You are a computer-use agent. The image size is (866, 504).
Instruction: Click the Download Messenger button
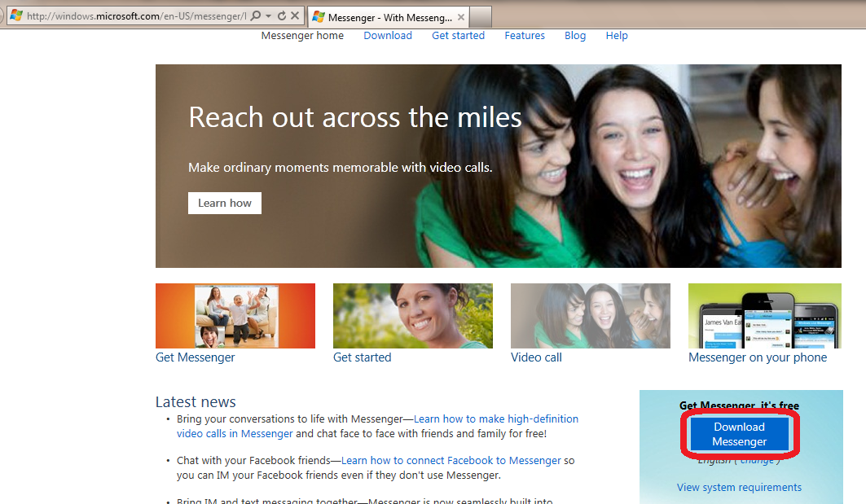click(x=739, y=434)
